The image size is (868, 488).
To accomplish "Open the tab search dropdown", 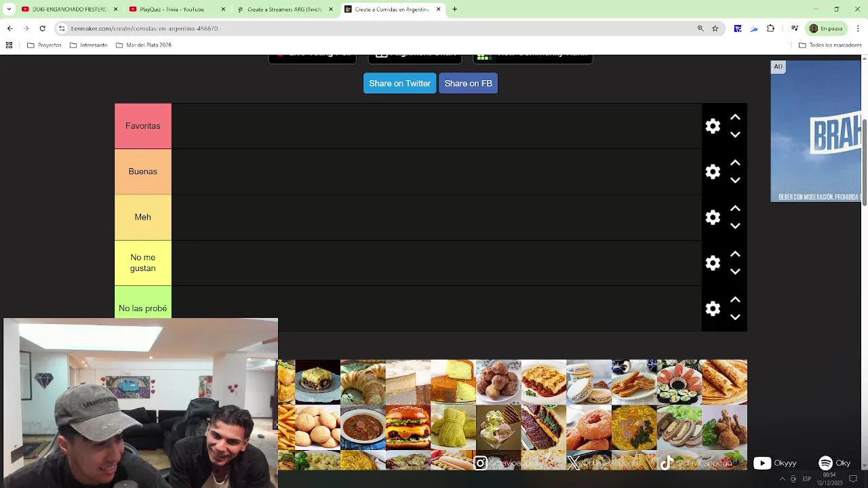I will pos(9,9).
